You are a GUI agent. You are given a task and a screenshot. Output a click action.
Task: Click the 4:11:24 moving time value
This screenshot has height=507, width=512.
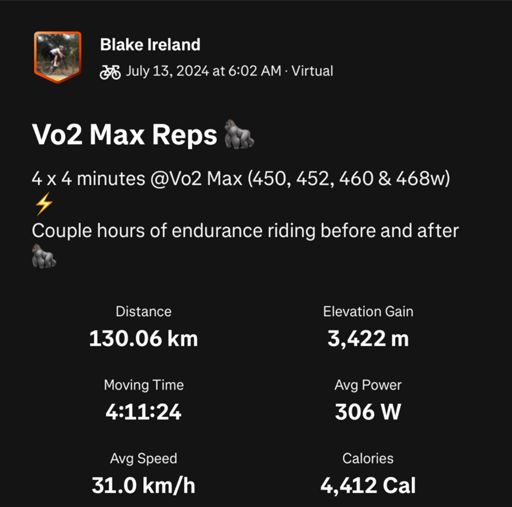(144, 412)
